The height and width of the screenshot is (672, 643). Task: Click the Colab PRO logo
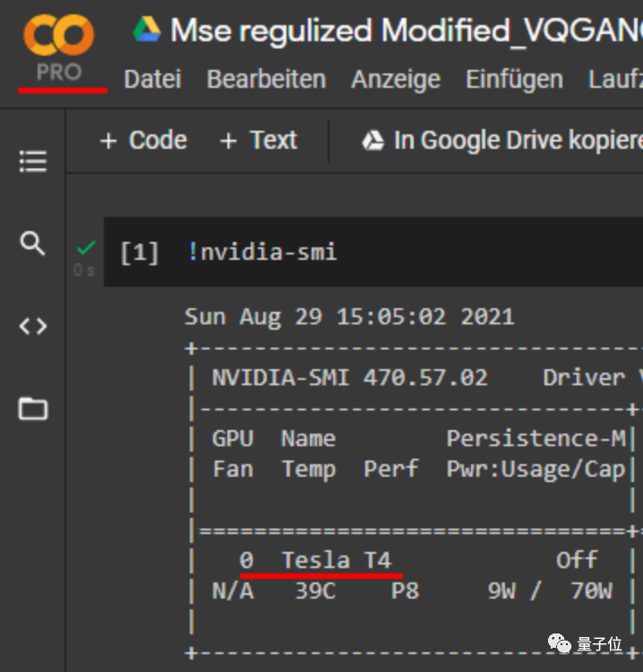(59, 47)
